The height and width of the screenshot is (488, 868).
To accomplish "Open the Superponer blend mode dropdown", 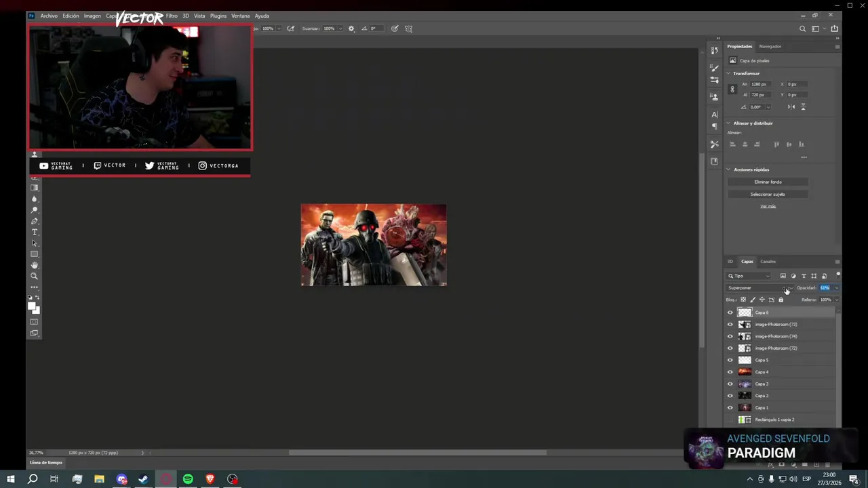I will (x=759, y=288).
